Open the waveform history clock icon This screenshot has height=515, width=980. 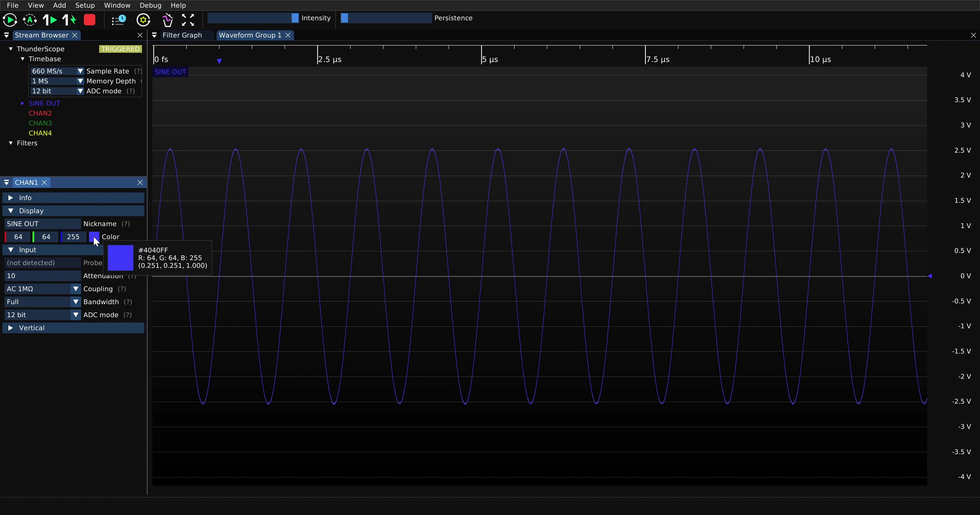pyautogui.click(x=119, y=20)
